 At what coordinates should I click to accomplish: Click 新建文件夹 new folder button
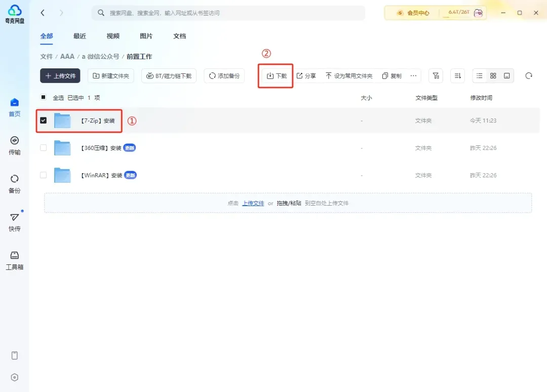click(x=111, y=75)
